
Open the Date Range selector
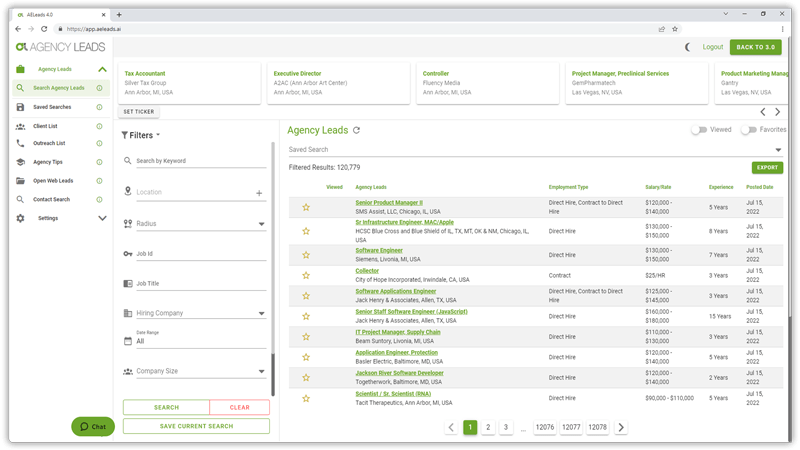pyautogui.click(x=201, y=339)
